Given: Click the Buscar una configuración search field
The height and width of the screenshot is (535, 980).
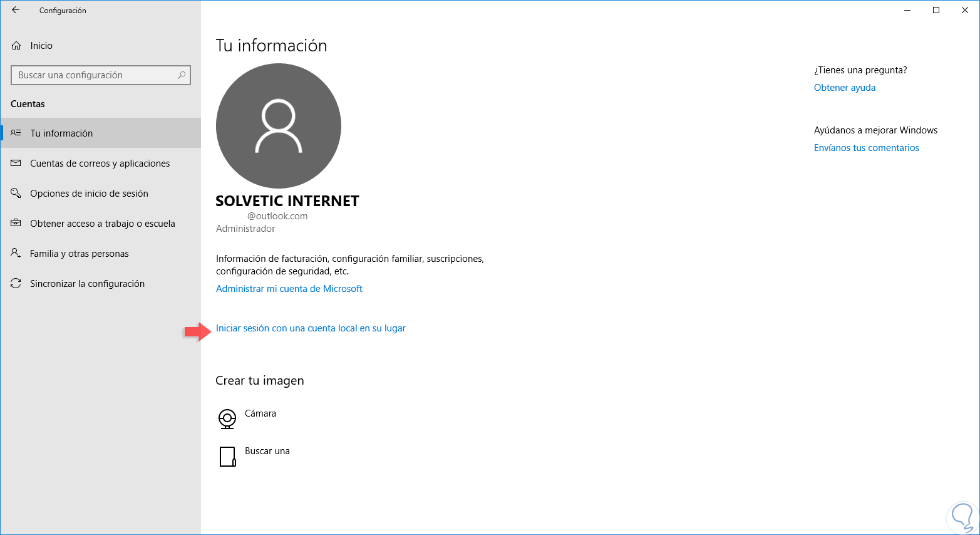Looking at the screenshot, I should click(101, 75).
